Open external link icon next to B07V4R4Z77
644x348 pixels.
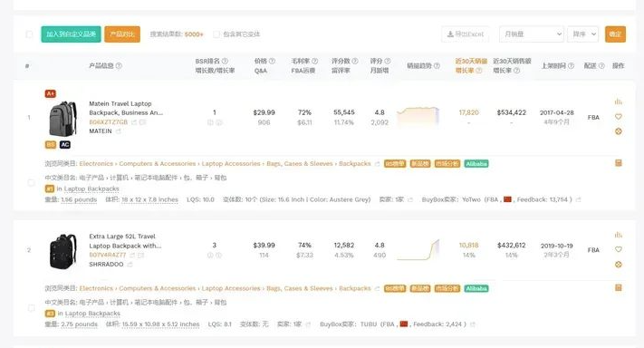pyautogui.click(x=132, y=256)
